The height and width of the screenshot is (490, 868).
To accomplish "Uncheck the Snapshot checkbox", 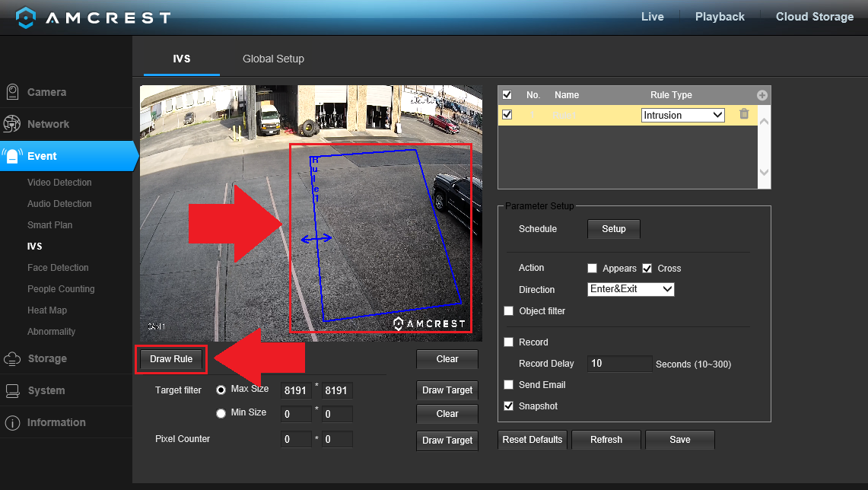I will click(509, 406).
